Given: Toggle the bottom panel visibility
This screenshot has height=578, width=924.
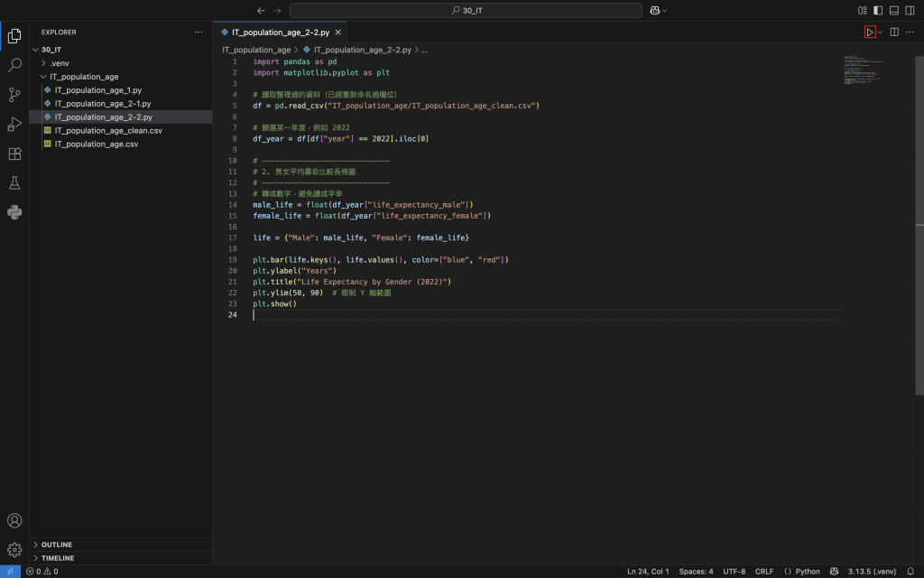Looking at the screenshot, I should click(x=894, y=10).
